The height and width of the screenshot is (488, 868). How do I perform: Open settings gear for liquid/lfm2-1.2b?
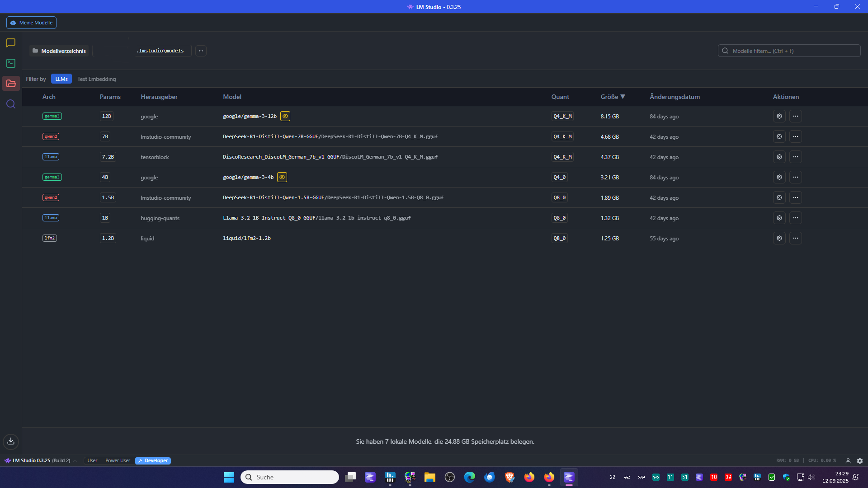(779, 238)
